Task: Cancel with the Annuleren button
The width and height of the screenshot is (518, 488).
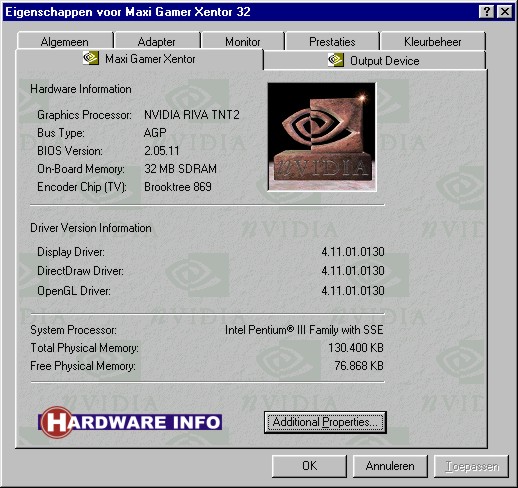Action: pyautogui.click(x=390, y=466)
